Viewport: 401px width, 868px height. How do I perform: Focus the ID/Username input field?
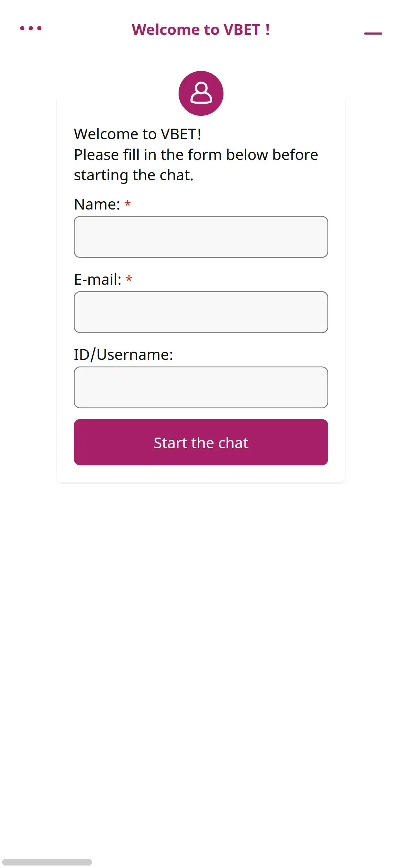pos(201,387)
